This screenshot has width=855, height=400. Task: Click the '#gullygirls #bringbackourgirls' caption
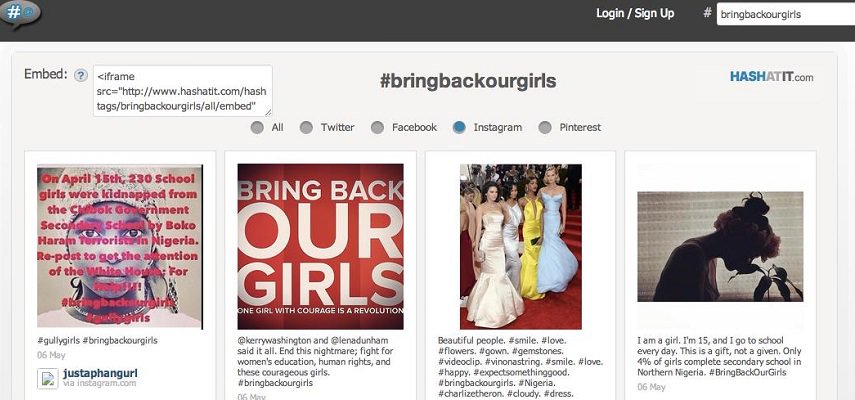tap(97, 341)
